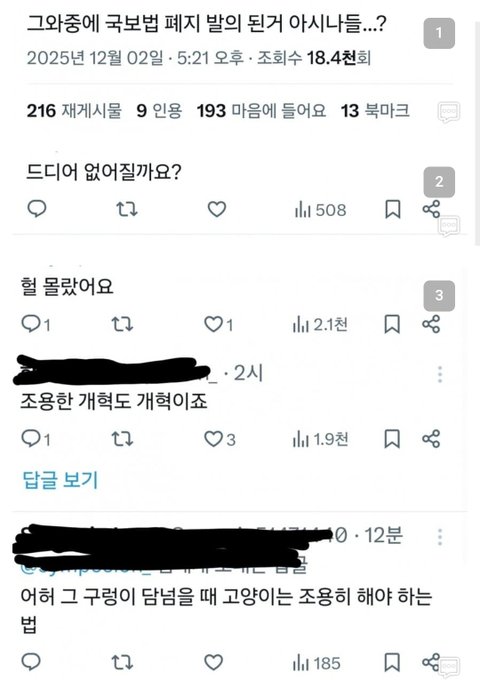View analytics showing 185 views
Image resolution: width=480 pixels, height=688 pixels.
pyautogui.click(x=316, y=663)
